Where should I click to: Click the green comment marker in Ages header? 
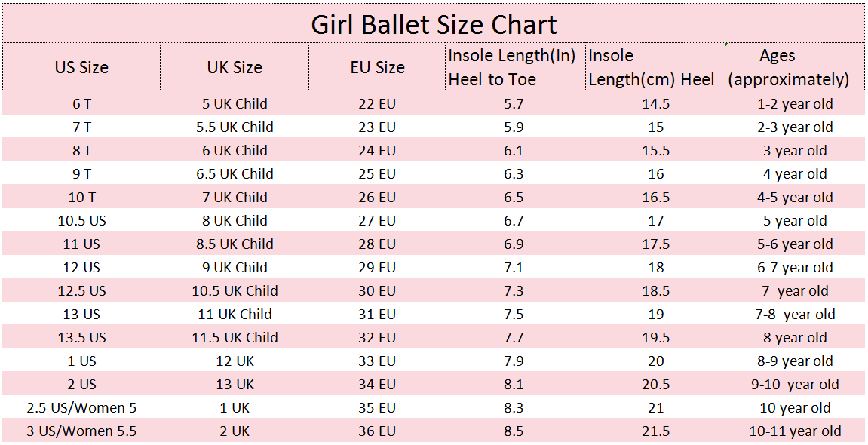[x=727, y=45]
